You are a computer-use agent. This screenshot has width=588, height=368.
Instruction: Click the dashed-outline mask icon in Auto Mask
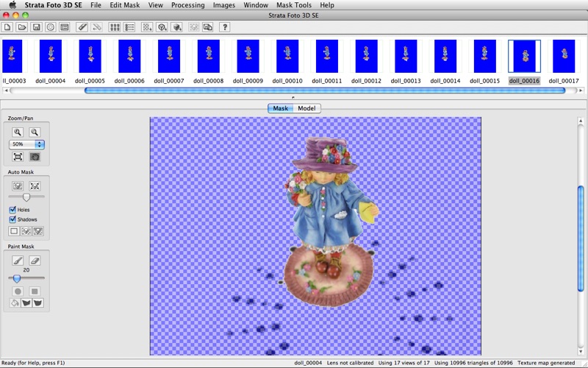26,231
